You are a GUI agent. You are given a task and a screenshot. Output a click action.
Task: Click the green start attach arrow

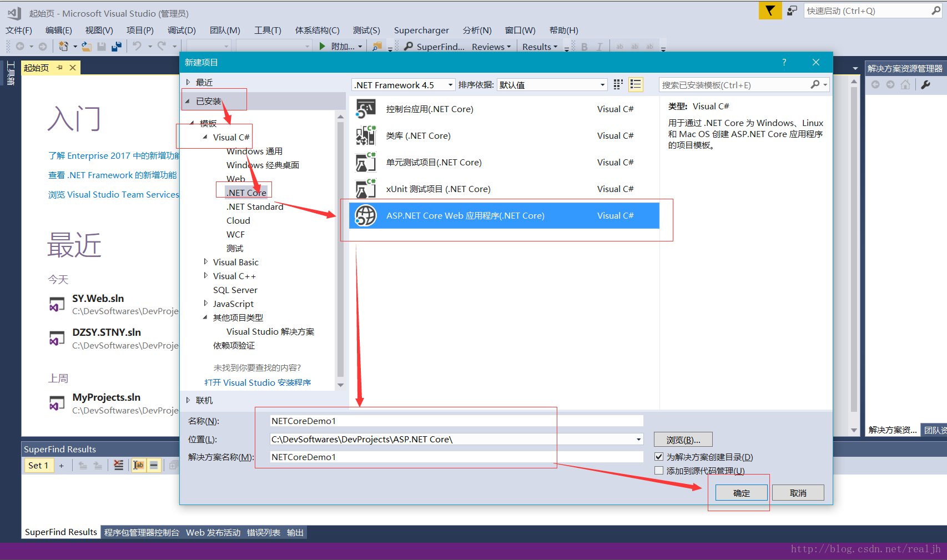pyautogui.click(x=322, y=47)
